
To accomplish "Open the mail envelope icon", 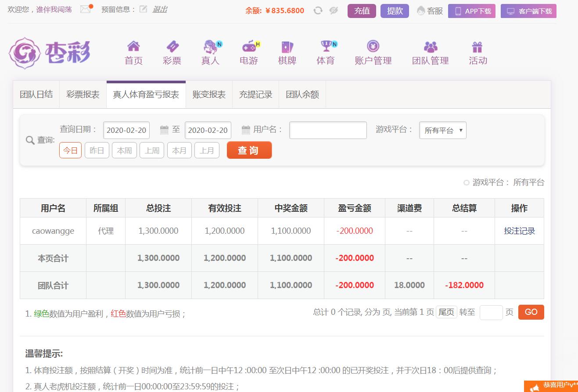I will tap(85, 9).
